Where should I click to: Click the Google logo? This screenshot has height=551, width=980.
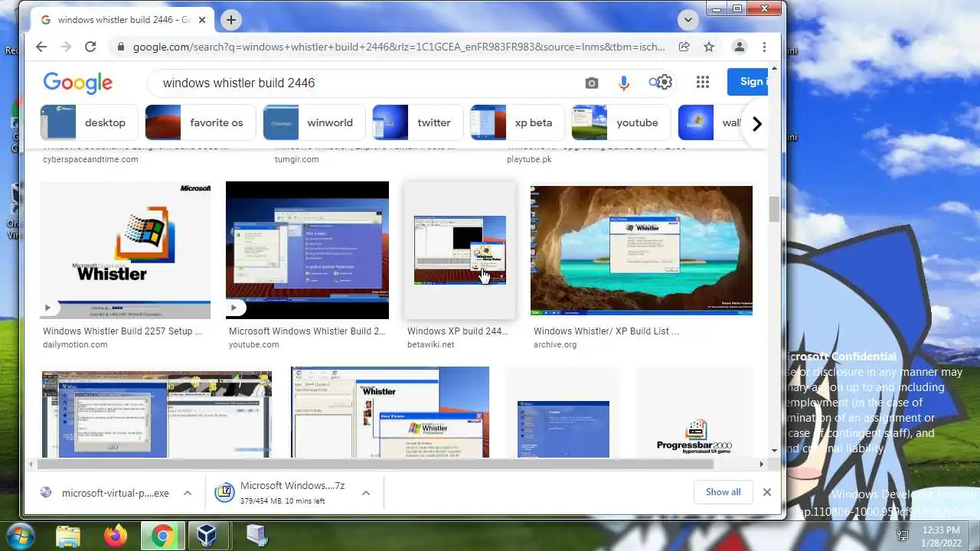[77, 83]
